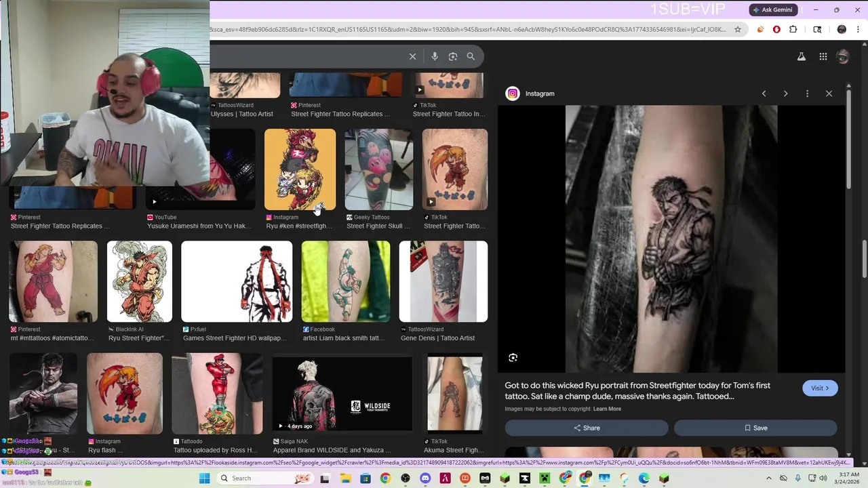Image resolution: width=868 pixels, height=488 pixels.
Task: Go to next image in preview panel
Action: 786,94
